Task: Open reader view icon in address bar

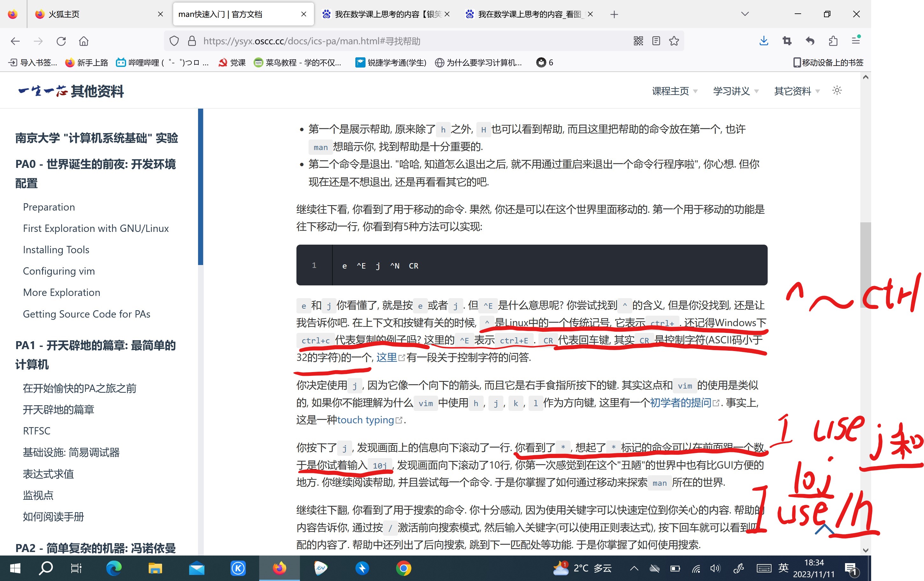Action: click(x=656, y=41)
